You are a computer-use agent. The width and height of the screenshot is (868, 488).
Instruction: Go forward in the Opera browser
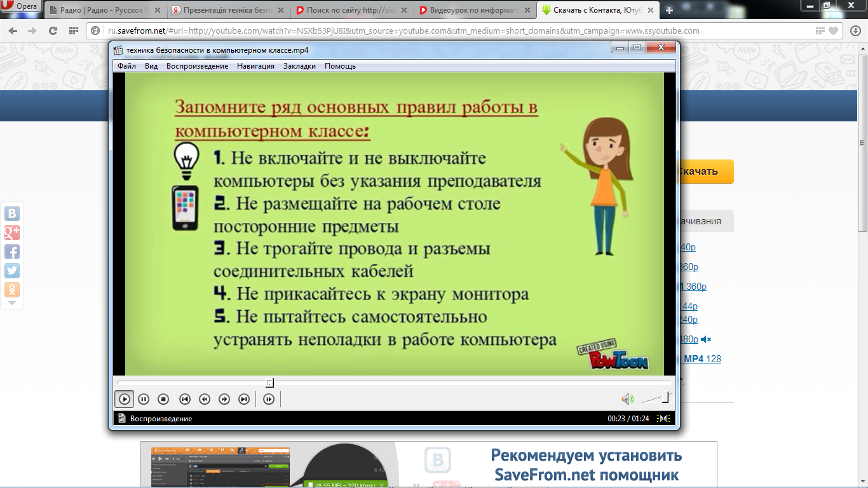click(32, 30)
